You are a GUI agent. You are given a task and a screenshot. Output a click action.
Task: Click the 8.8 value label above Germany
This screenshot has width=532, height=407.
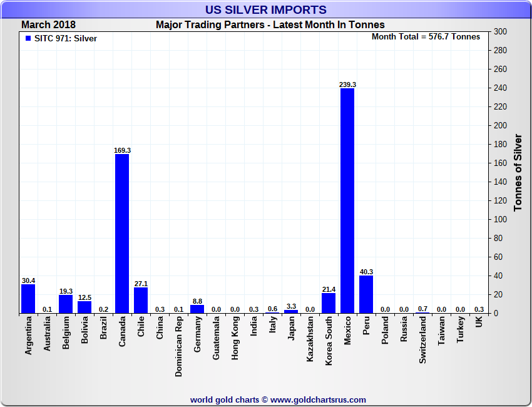coord(197,301)
